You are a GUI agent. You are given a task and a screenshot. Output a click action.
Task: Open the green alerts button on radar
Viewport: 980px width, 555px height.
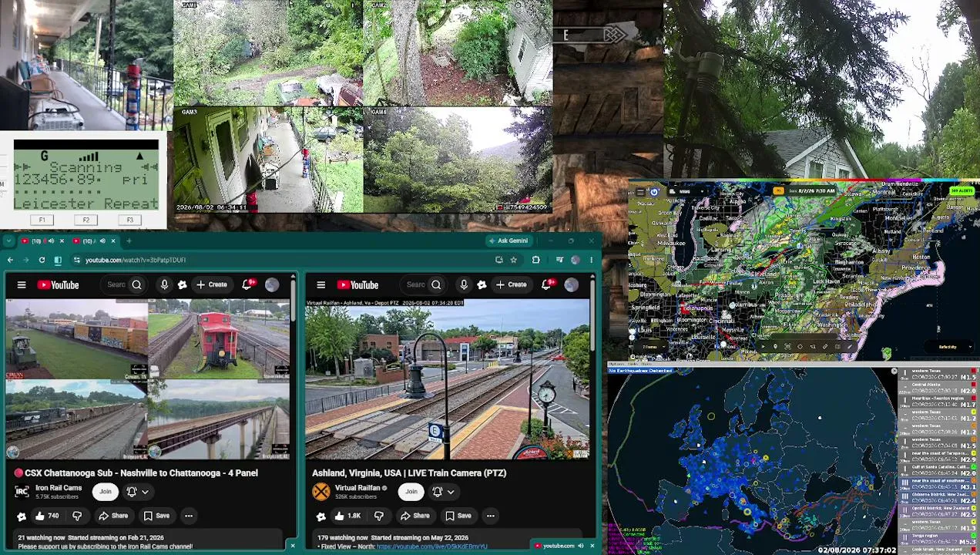(x=961, y=191)
